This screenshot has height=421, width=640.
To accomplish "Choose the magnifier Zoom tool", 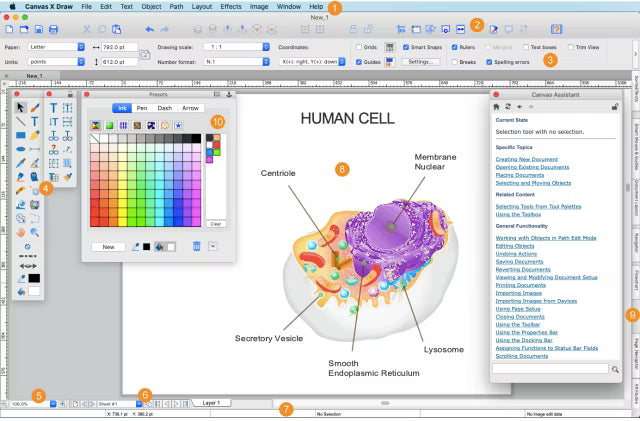I will pos(34,232).
